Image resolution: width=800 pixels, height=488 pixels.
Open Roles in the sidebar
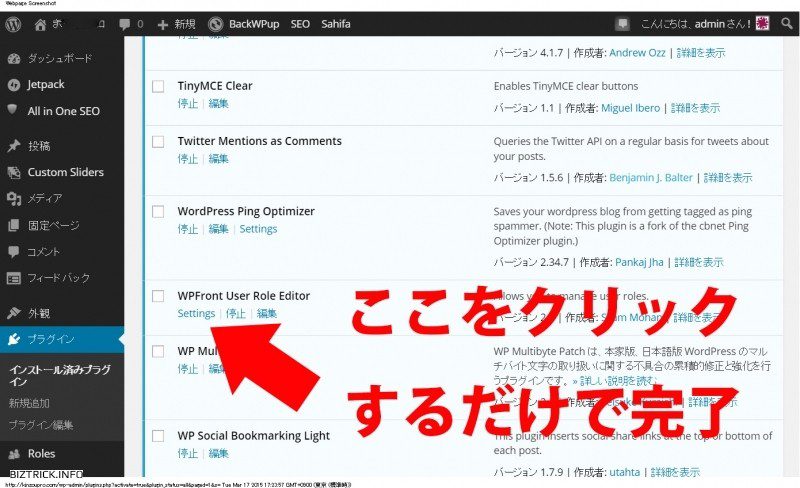(41, 454)
